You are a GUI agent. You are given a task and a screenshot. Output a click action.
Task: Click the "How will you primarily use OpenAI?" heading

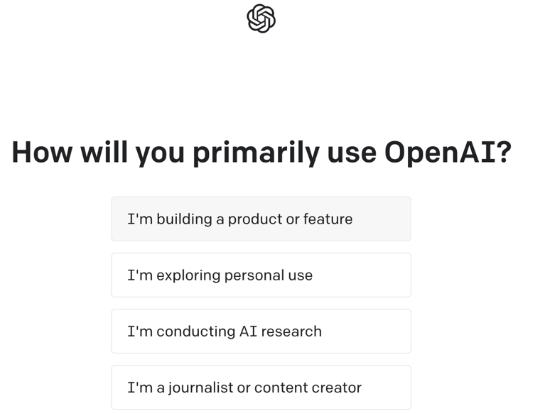point(261,153)
